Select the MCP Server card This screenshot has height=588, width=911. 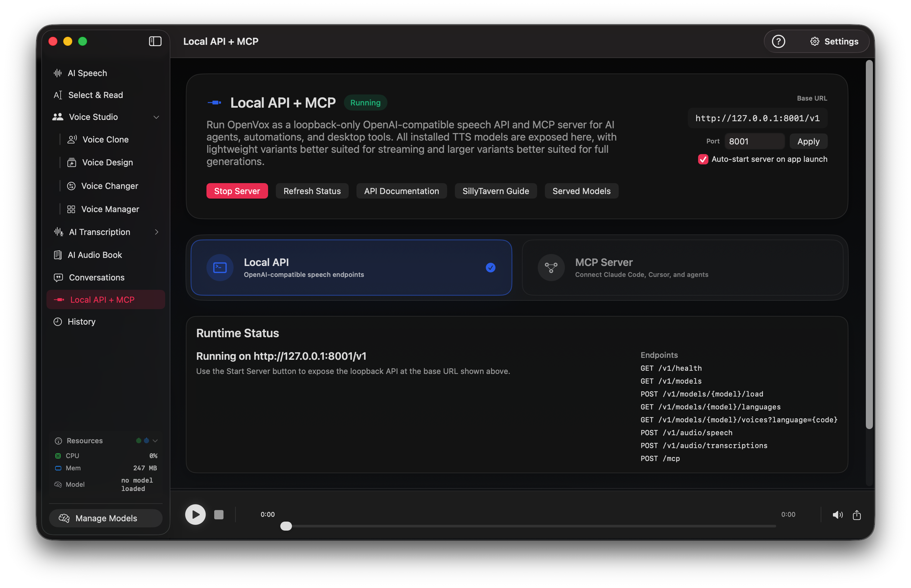tap(682, 268)
